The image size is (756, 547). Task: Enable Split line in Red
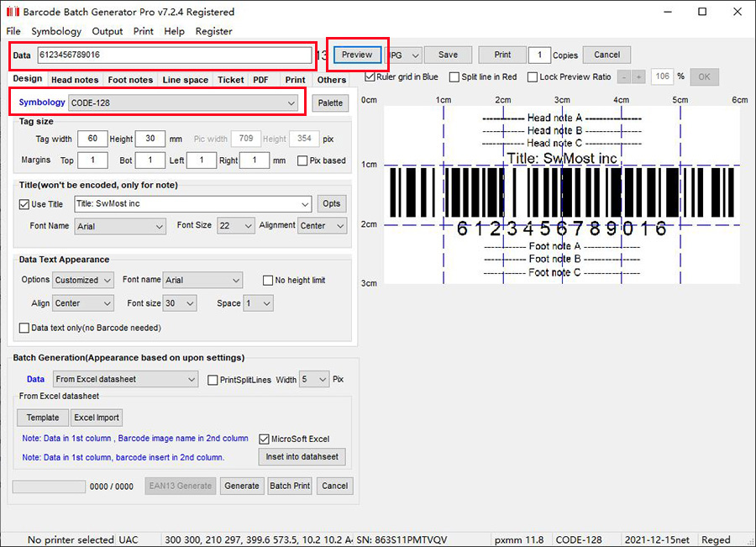tap(454, 77)
